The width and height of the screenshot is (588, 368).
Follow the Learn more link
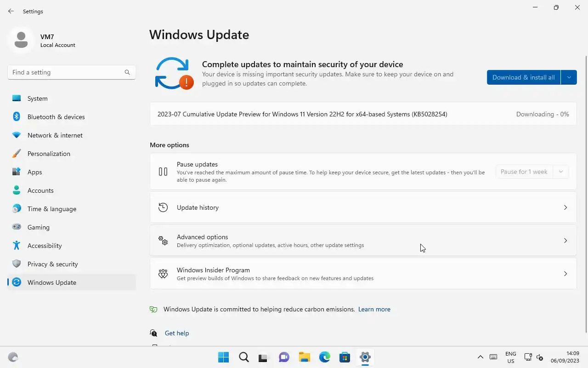pyautogui.click(x=374, y=310)
